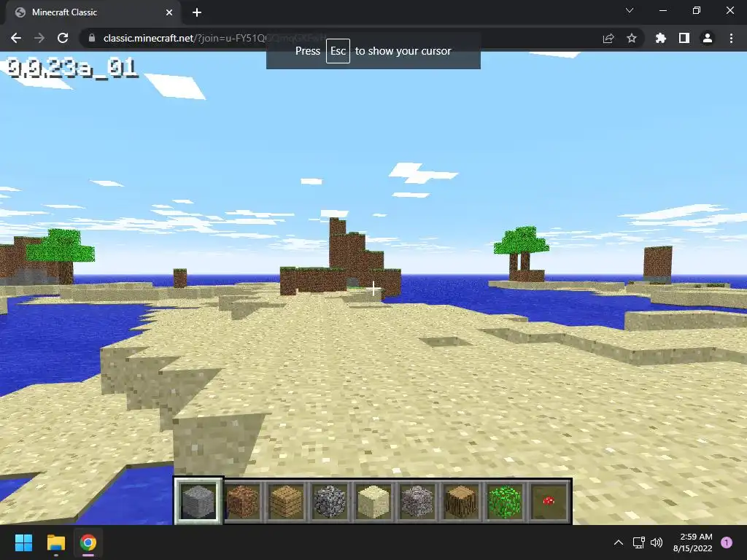Close the Minecraft Classic tab
The height and width of the screenshot is (560, 747).
169,12
